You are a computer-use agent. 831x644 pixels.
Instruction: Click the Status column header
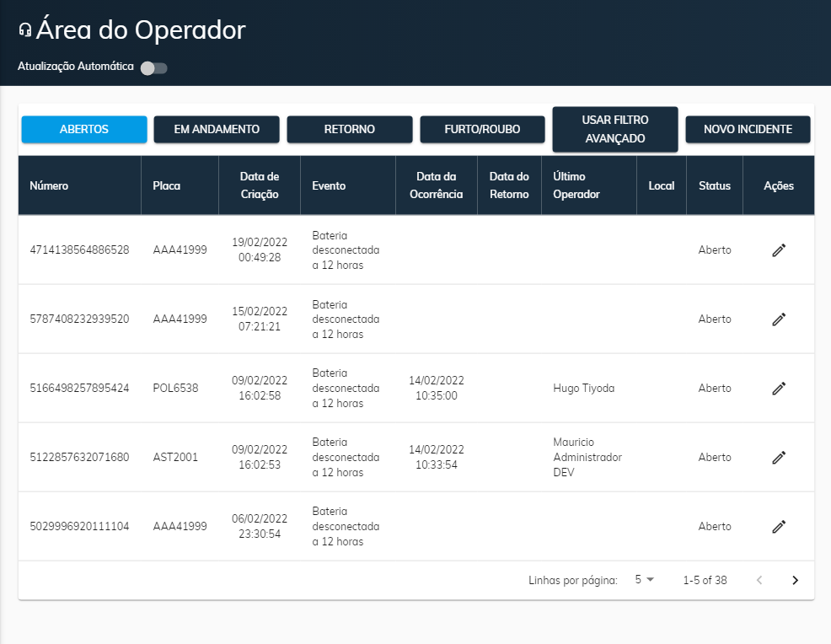coord(715,185)
